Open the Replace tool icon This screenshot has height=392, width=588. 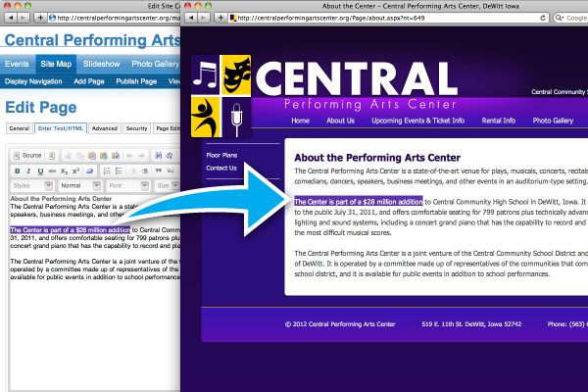[x=170, y=155]
